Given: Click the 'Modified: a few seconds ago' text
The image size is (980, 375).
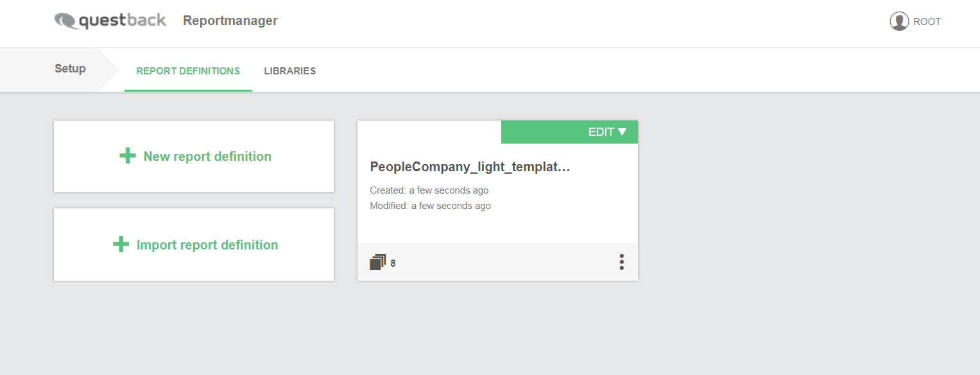Looking at the screenshot, I should tap(431, 206).
